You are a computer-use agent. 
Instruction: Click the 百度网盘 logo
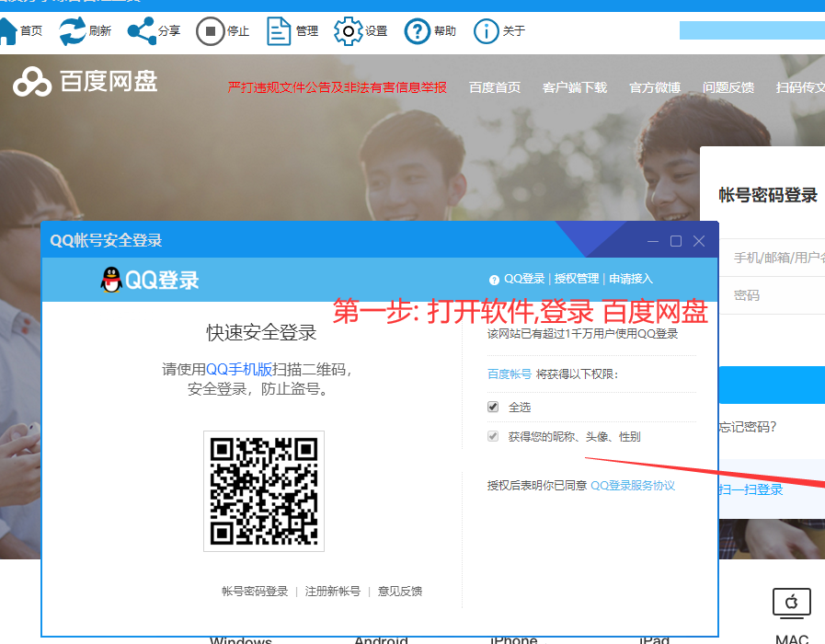[86, 82]
